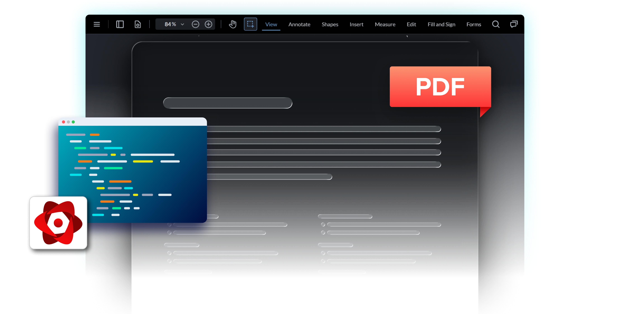The image size is (644, 314).
Task: Switch to the Insert tab
Action: pos(356,24)
